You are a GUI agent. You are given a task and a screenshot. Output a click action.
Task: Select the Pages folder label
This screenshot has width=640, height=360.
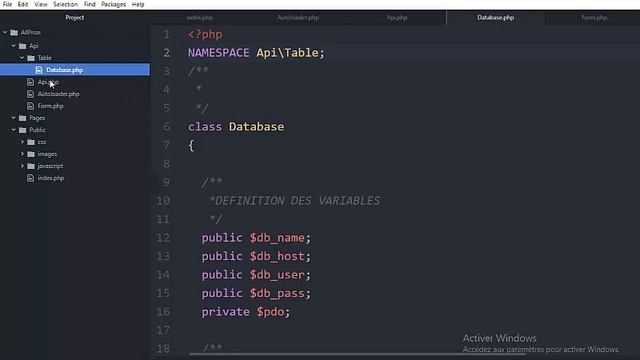click(x=37, y=118)
